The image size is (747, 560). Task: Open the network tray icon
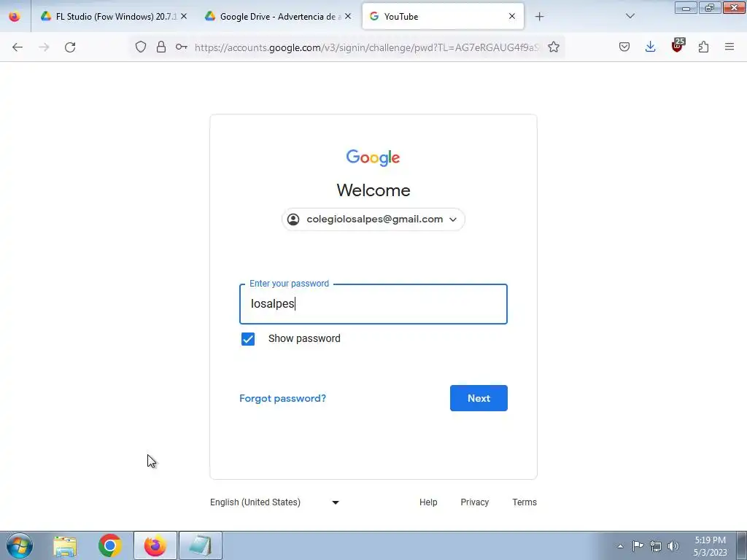(656, 546)
